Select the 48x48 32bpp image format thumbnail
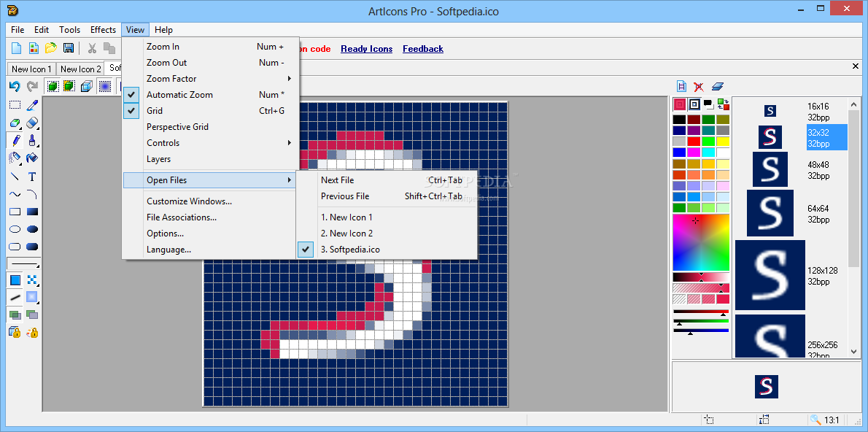This screenshot has width=868, height=432. [770, 169]
